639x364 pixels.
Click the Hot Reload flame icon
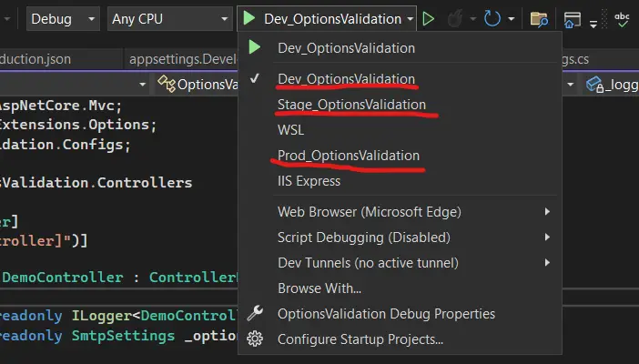(x=458, y=18)
